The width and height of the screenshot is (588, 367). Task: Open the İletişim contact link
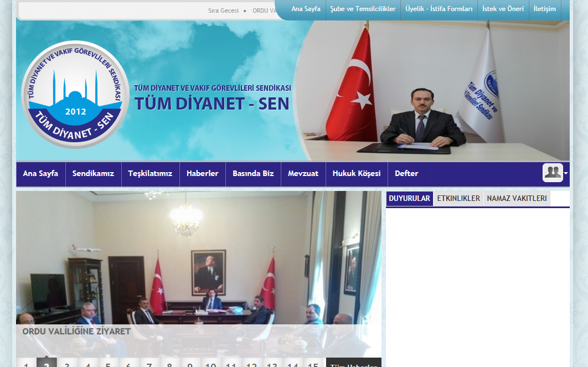pyautogui.click(x=544, y=9)
